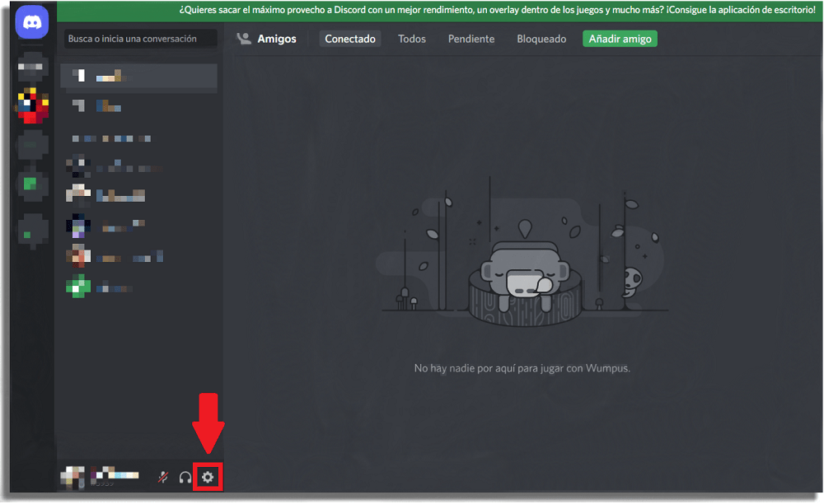The image size is (824, 504).
Task: Open the server showing a green online indicator
Action: pyautogui.click(x=31, y=184)
